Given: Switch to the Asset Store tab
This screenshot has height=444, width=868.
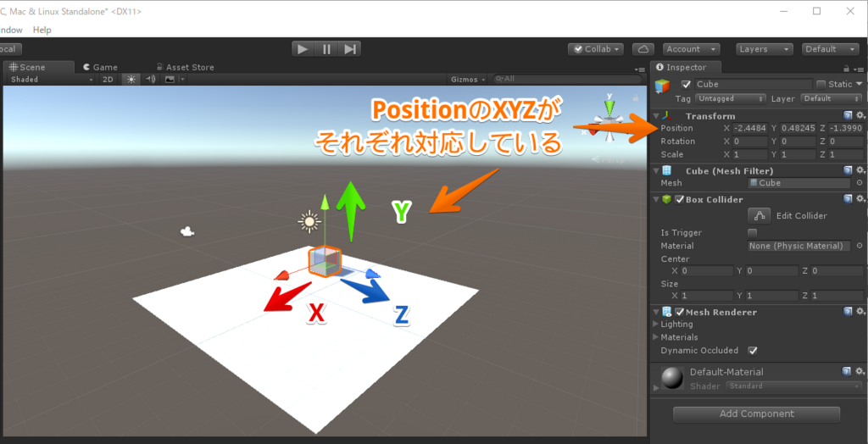Looking at the screenshot, I should pos(185,67).
